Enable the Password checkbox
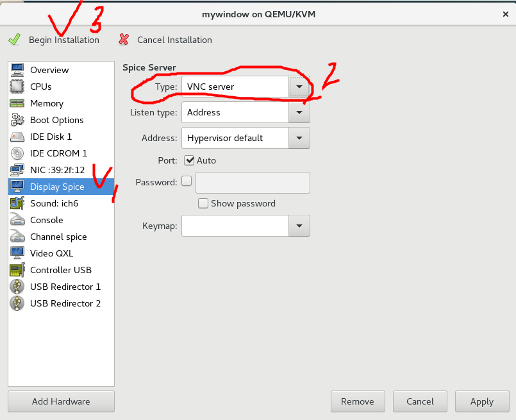Viewport: 516px width, 420px height. tap(187, 181)
